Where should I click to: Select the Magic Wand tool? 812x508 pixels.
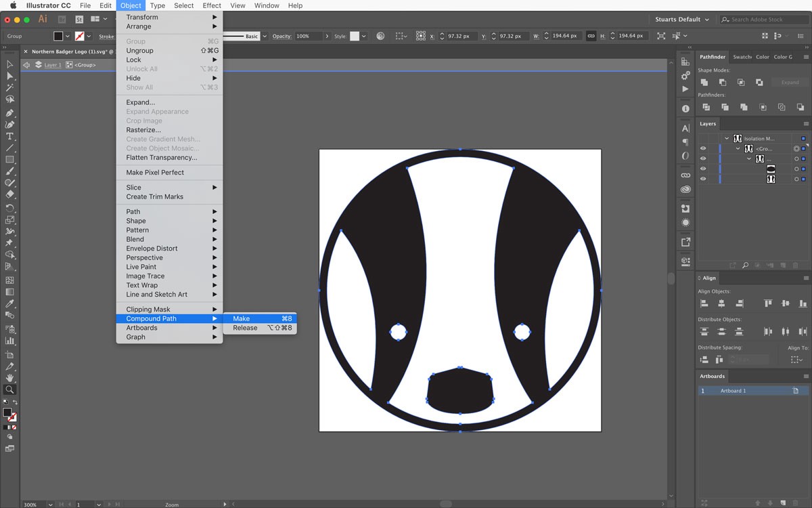(x=9, y=87)
